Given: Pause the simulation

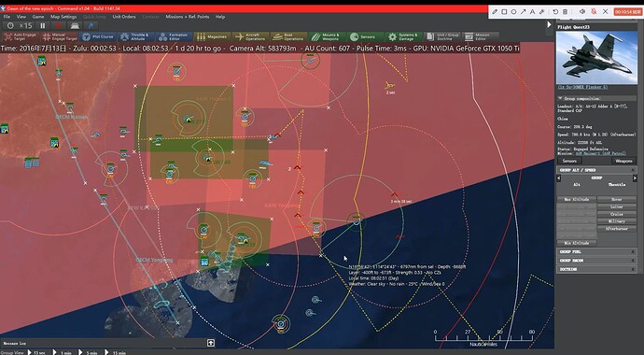Looking at the screenshot, I should [x=43, y=26].
